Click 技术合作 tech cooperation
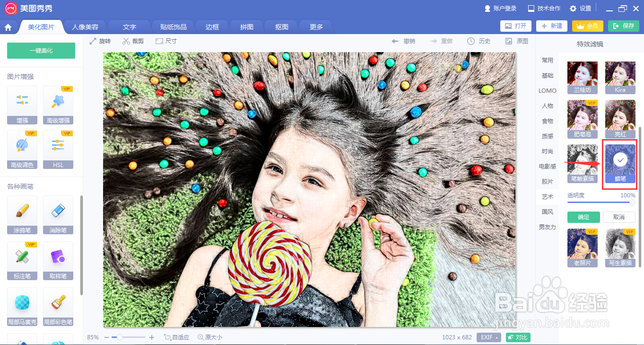Image resolution: width=644 pixels, height=345 pixels. pyautogui.click(x=544, y=9)
